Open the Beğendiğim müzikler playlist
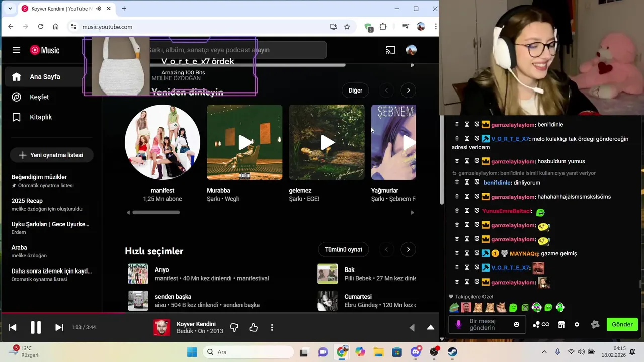Image resolution: width=644 pixels, height=362 pixels. [50, 181]
